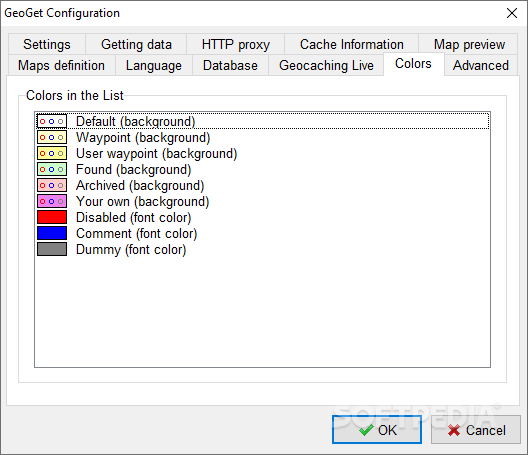
Task: Select the "Comment (font color)" entry
Action: (262, 233)
